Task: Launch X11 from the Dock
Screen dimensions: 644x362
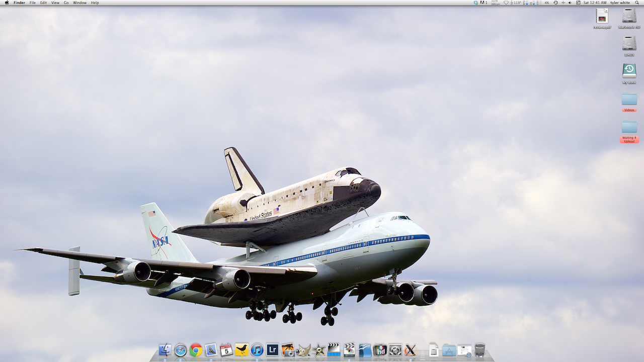Action: (411, 350)
